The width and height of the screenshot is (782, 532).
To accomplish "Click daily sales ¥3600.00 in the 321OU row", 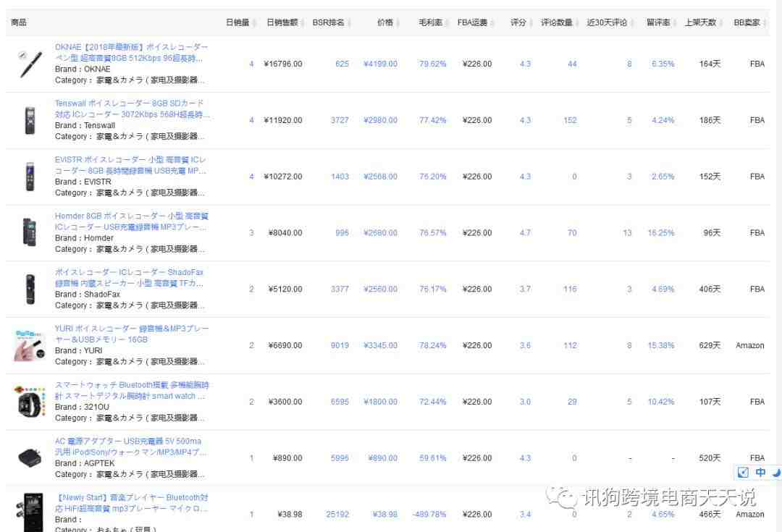I will point(285,402).
